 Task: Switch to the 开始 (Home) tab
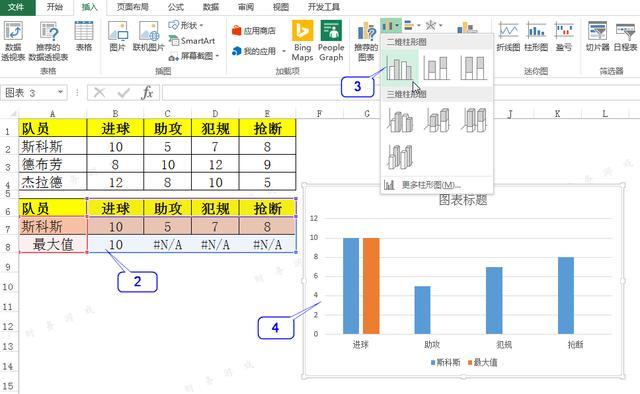click(54, 7)
